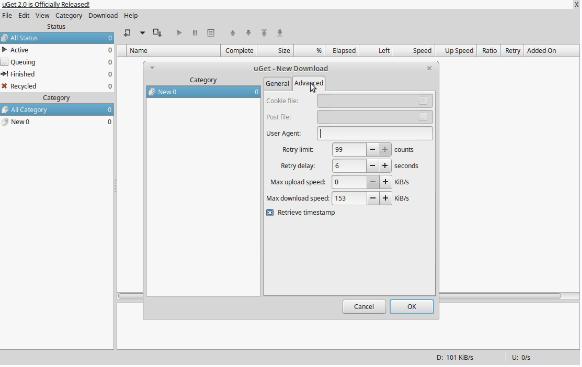The width and height of the screenshot is (582, 367).
Task: Click the OK button
Action: click(412, 307)
